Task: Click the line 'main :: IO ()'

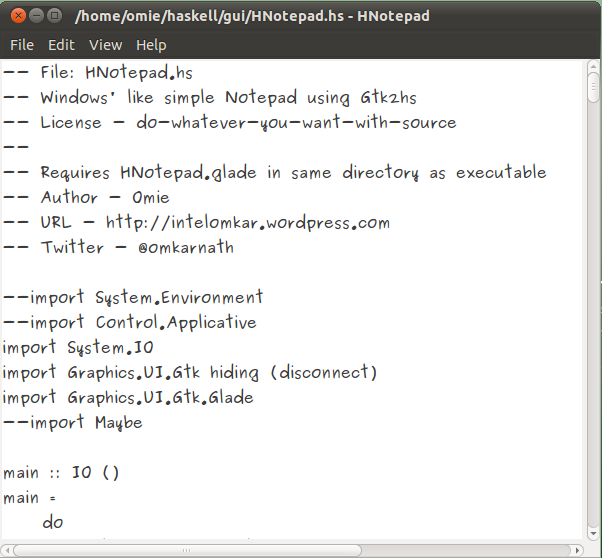Action: pos(61,472)
